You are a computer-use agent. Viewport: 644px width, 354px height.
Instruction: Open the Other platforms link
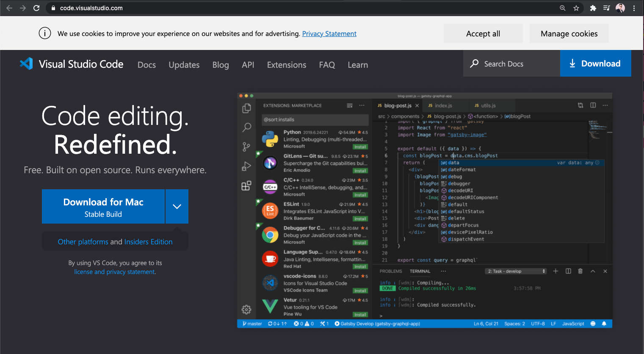83,242
